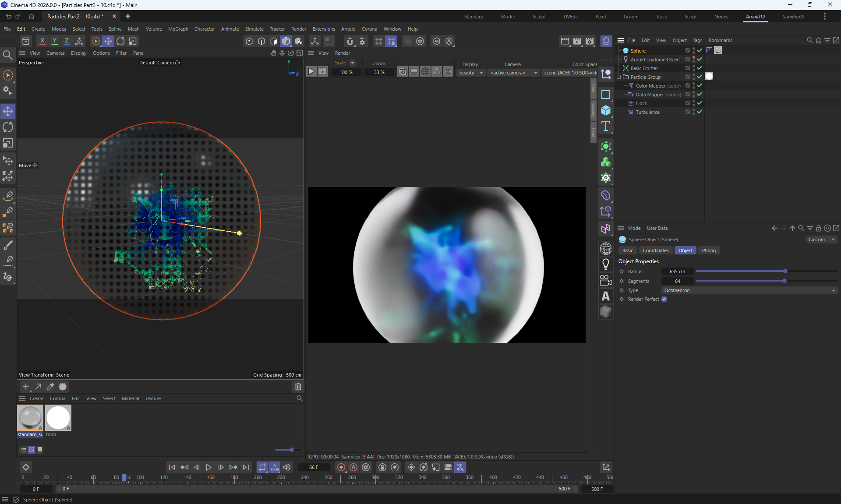Switch to the Coordinates tab
The width and height of the screenshot is (841, 504).
pyautogui.click(x=655, y=250)
